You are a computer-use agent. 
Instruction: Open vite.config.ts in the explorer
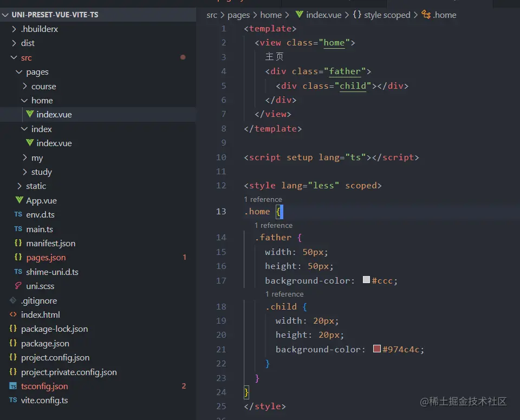[x=98, y=401]
